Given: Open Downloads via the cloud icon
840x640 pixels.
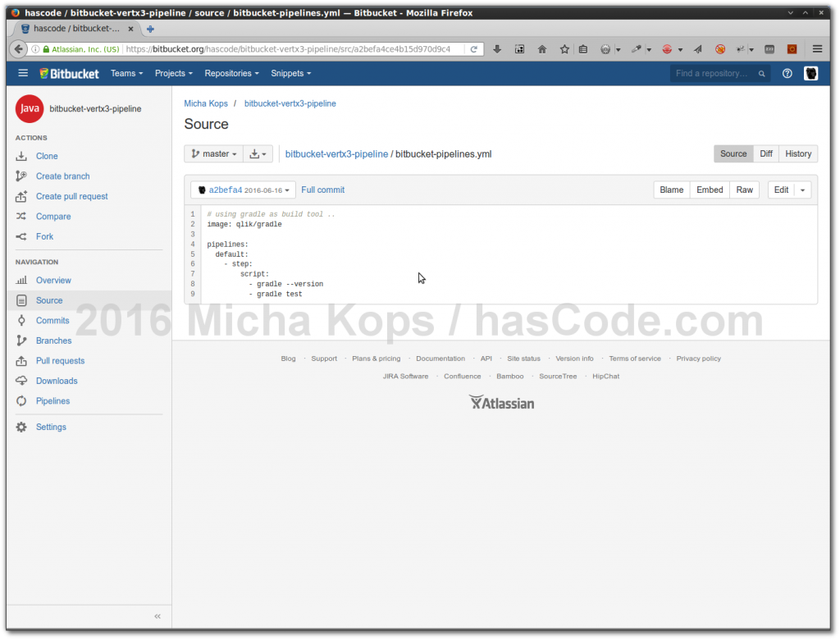Looking at the screenshot, I should click(x=23, y=381).
